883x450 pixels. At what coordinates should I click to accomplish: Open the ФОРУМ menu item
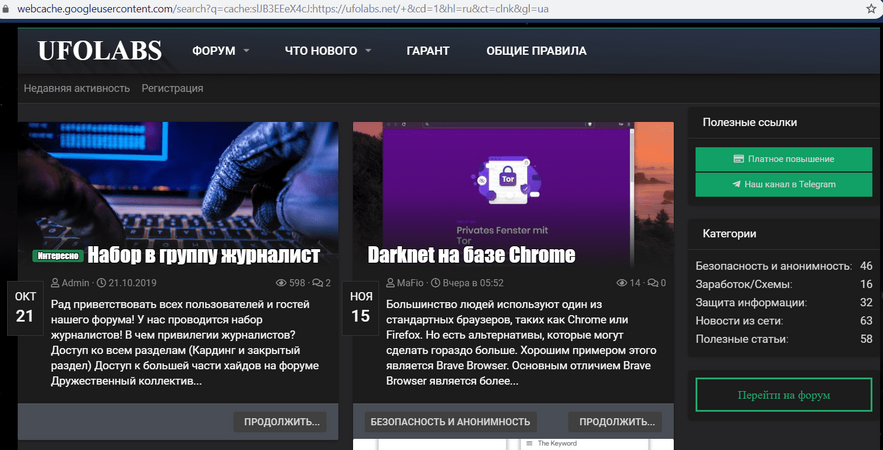tap(213, 51)
